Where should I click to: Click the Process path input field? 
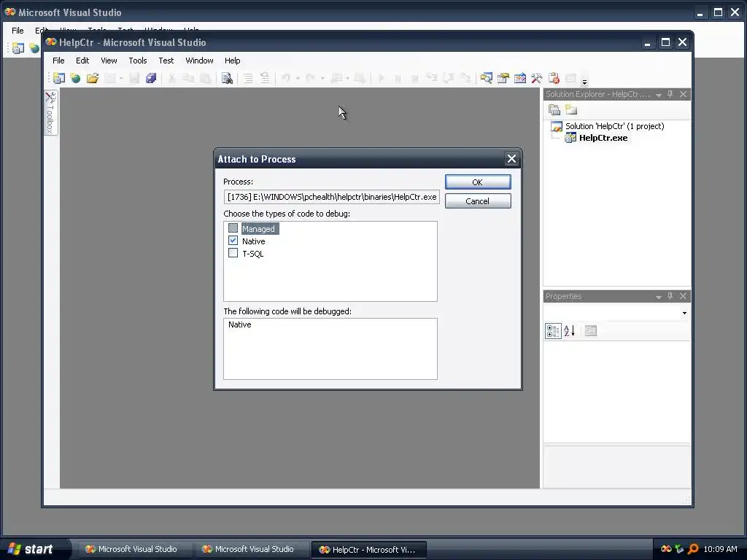332,197
